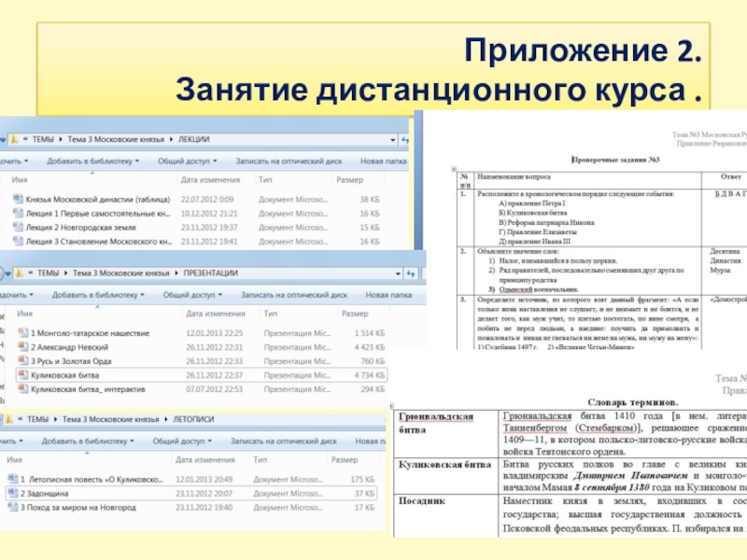The image size is (747, 560).
Task: Click heading Словарь терминов.
Action: point(633,402)
